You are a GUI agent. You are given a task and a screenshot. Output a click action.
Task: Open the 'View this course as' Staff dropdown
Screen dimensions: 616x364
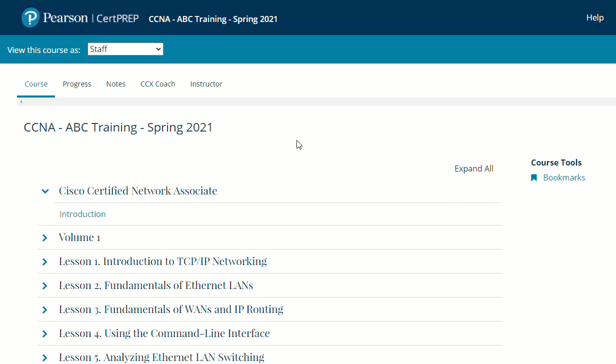125,49
